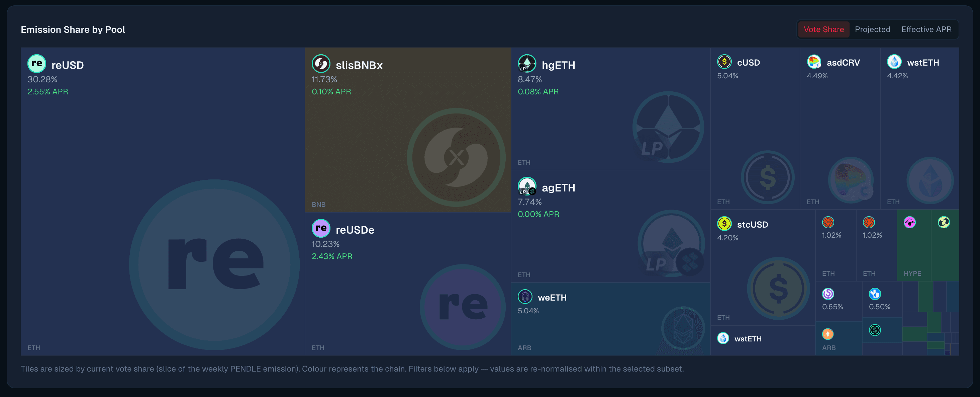The width and height of the screenshot is (980, 397).
Task: Select the slisBNBx pool name
Action: (359, 65)
